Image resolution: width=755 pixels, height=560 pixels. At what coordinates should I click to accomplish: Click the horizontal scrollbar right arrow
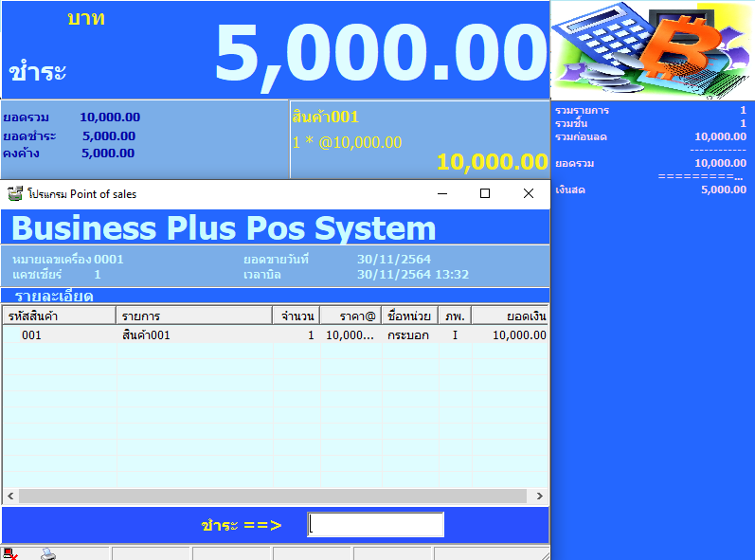coord(540,497)
